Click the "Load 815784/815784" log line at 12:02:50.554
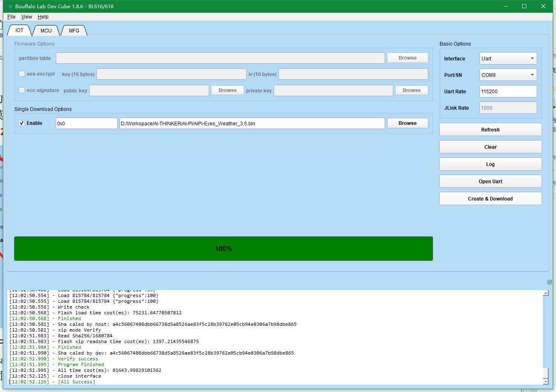Screen dimensions: 556x392 pyautogui.click(x=84, y=295)
